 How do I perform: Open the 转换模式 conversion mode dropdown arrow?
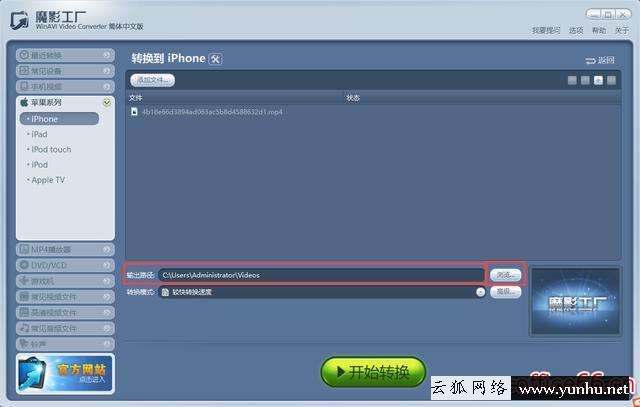coord(480,292)
